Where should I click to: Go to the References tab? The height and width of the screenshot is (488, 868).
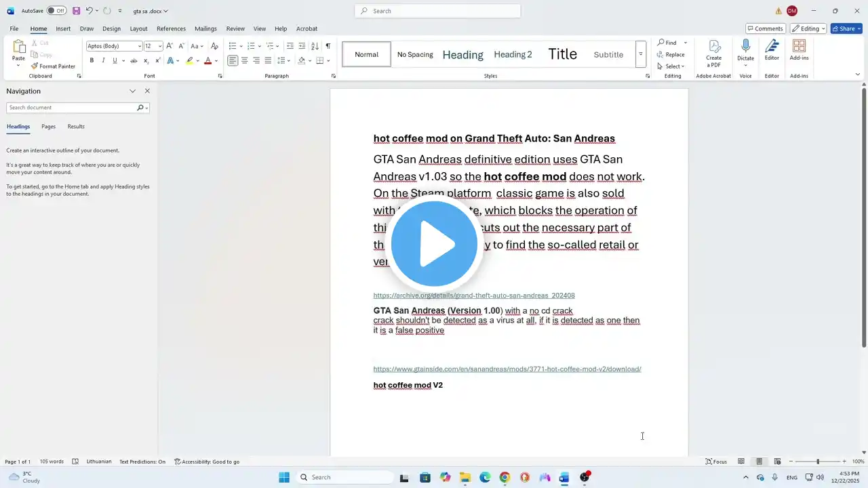(171, 28)
